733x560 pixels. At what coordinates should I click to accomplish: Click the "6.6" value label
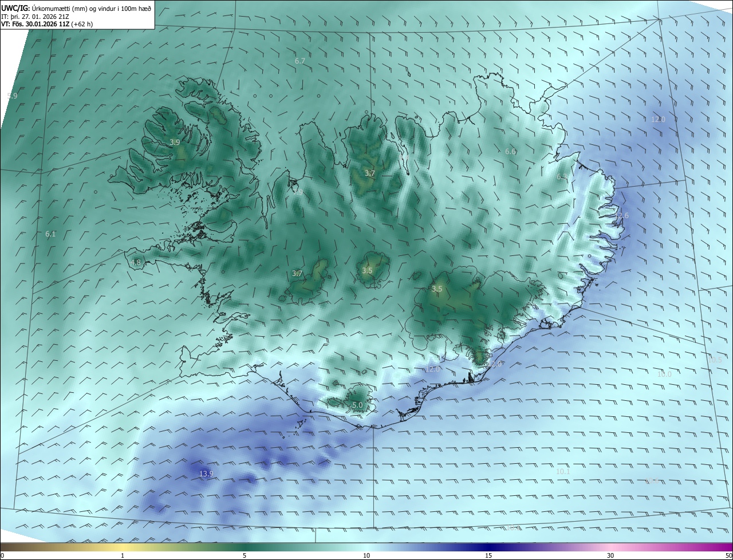tap(510, 152)
